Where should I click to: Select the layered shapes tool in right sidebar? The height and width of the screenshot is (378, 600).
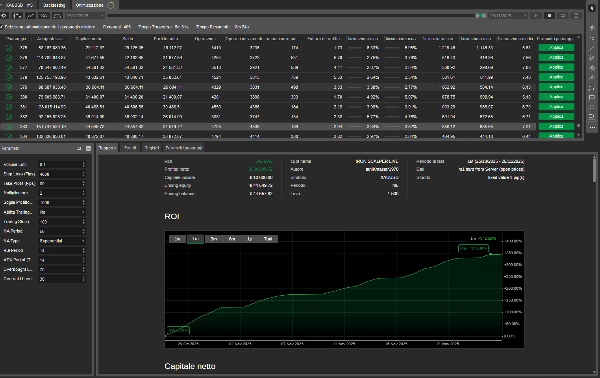tap(592, 68)
